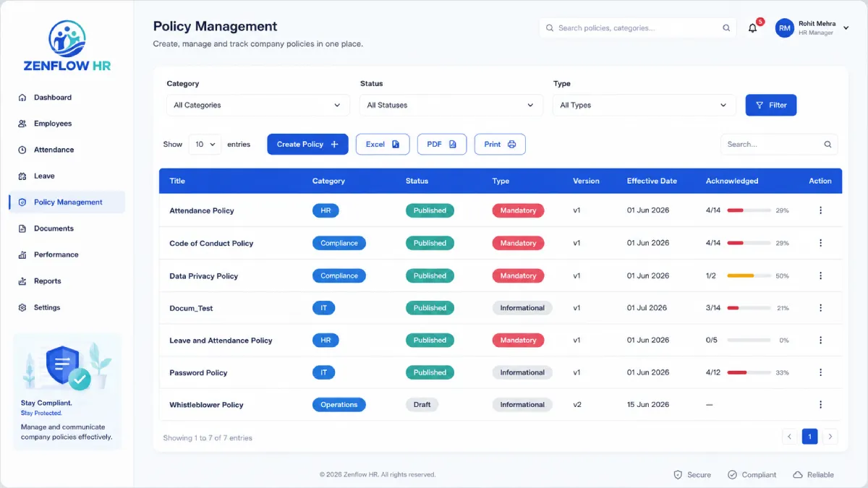Click the Filter button
The image size is (868, 488).
(771, 105)
